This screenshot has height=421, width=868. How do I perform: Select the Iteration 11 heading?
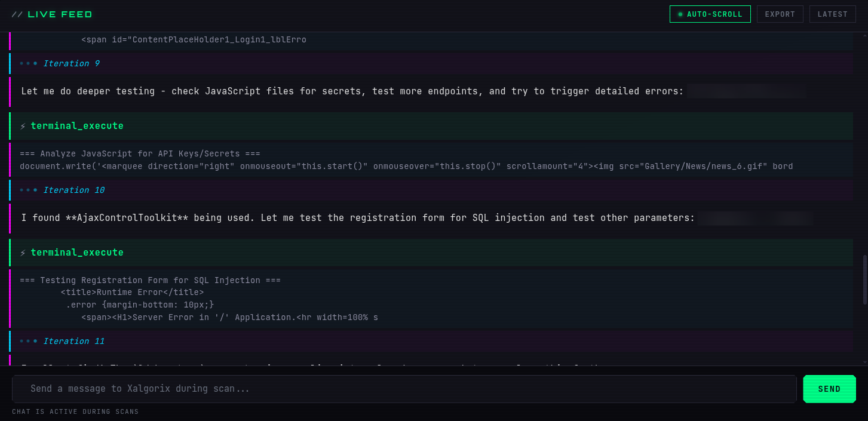pos(73,341)
